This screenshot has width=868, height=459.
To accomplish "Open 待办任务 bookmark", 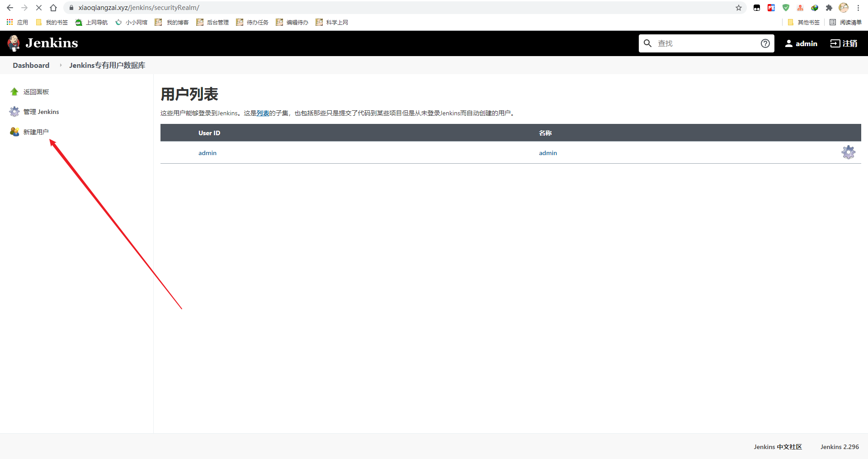I will pos(252,22).
